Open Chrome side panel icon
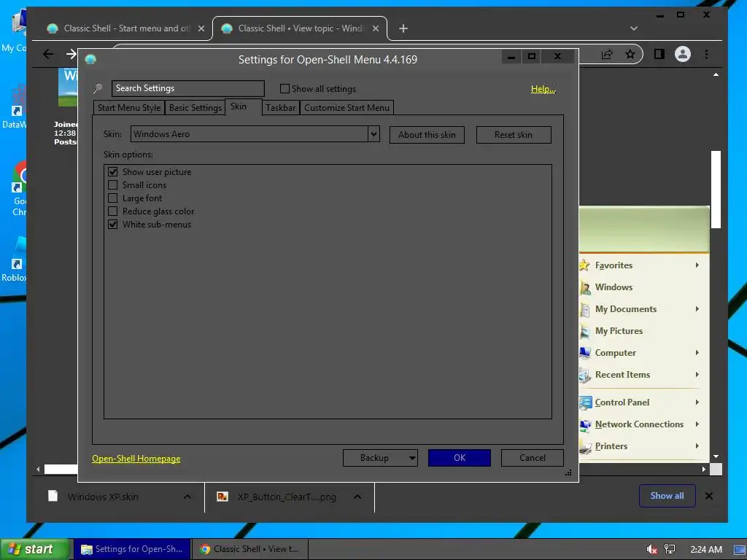 (659, 54)
